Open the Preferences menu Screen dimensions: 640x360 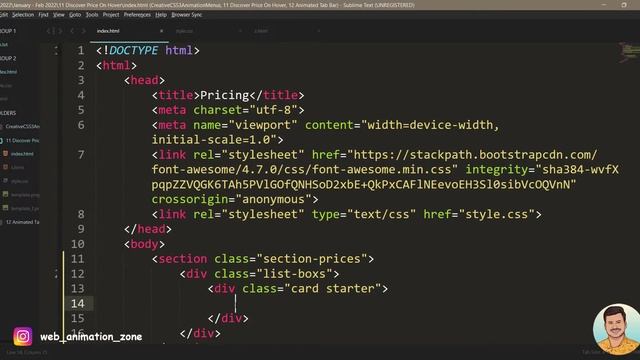[137, 15]
